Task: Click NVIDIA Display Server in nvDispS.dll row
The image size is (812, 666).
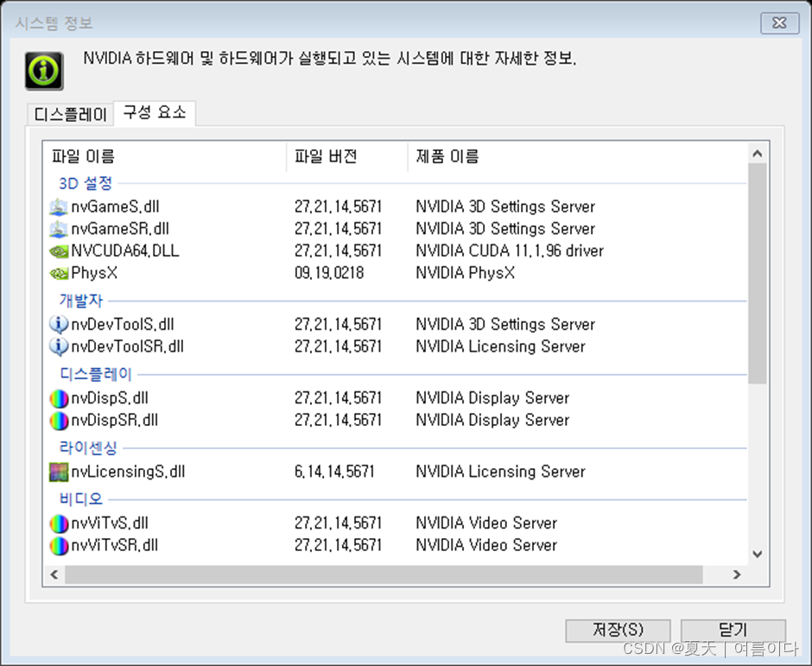Action: point(492,398)
